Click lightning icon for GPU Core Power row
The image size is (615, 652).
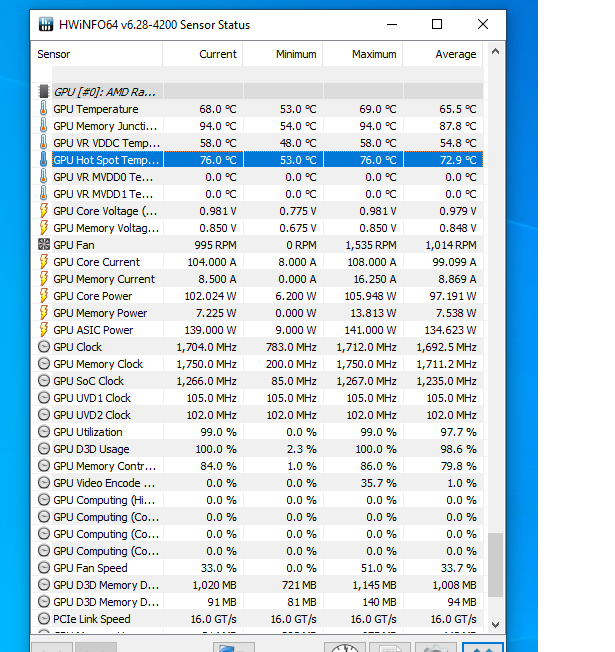[x=44, y=296]
